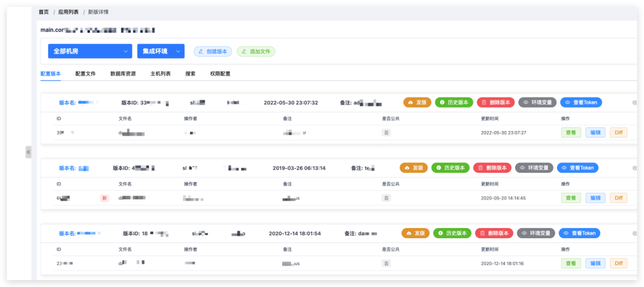
Task: Open the 数据库资源 tab
Action: tap(123, 74)
